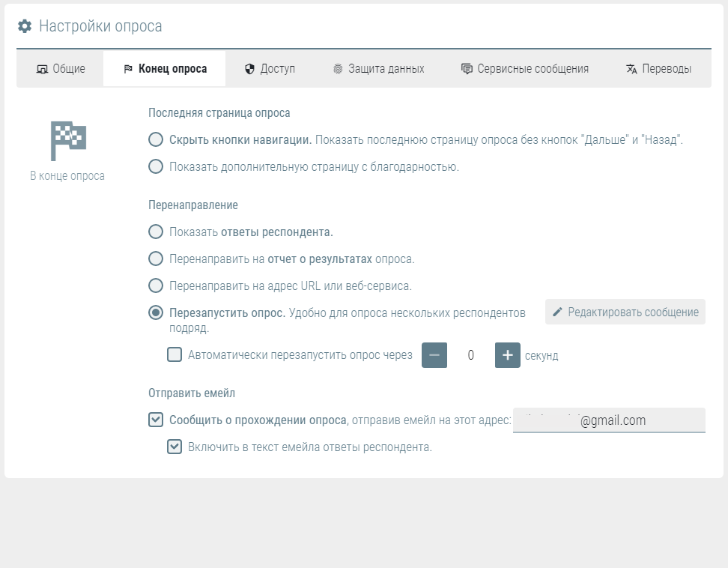Image resolution: width=728 pixels, height=568 pixels.
Task: Click the settings gear icon beside Настройки опроса
Action: [x=25, y=26]
